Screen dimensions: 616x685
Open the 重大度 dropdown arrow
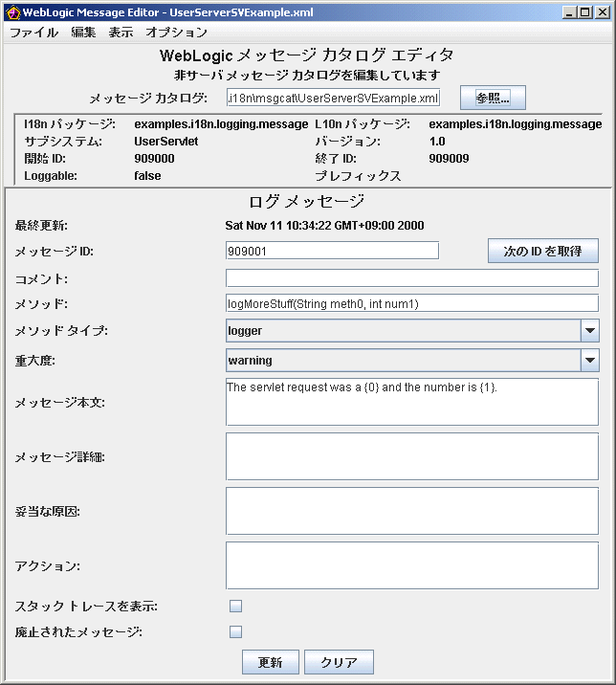(x=590, y=361)
